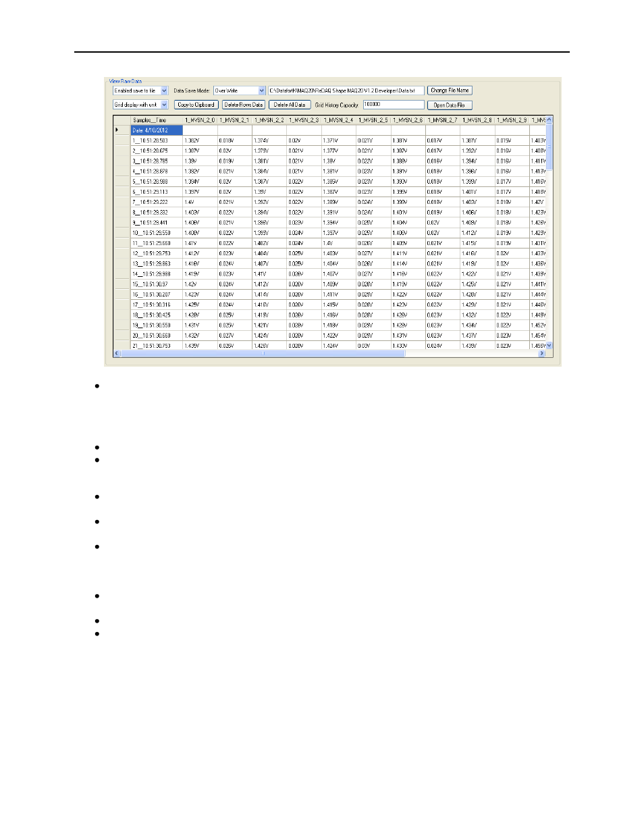644x834 pixels.
Task: Select the 'Date: 4/10/2012' cell
Action: point(157,130)
